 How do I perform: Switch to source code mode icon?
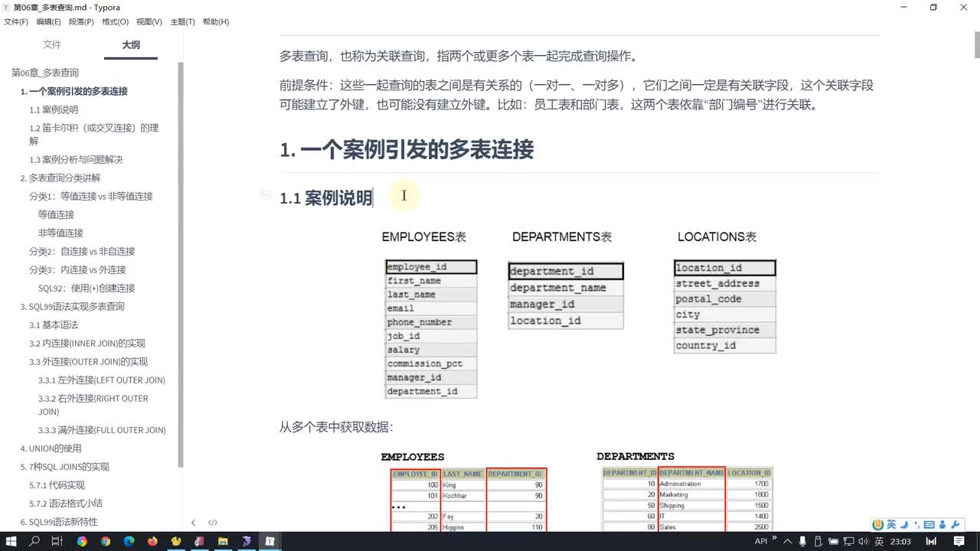point(213,523)
